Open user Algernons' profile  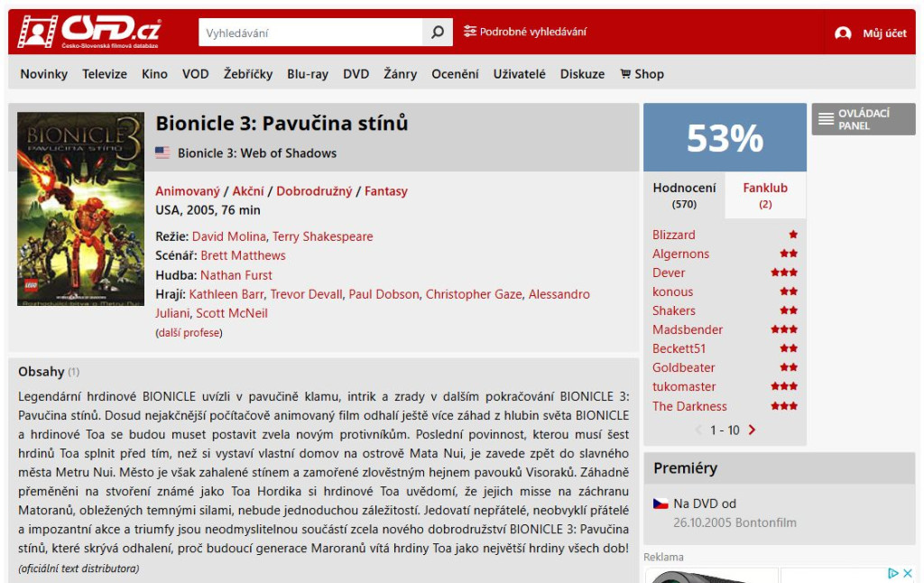coord(680,254)
